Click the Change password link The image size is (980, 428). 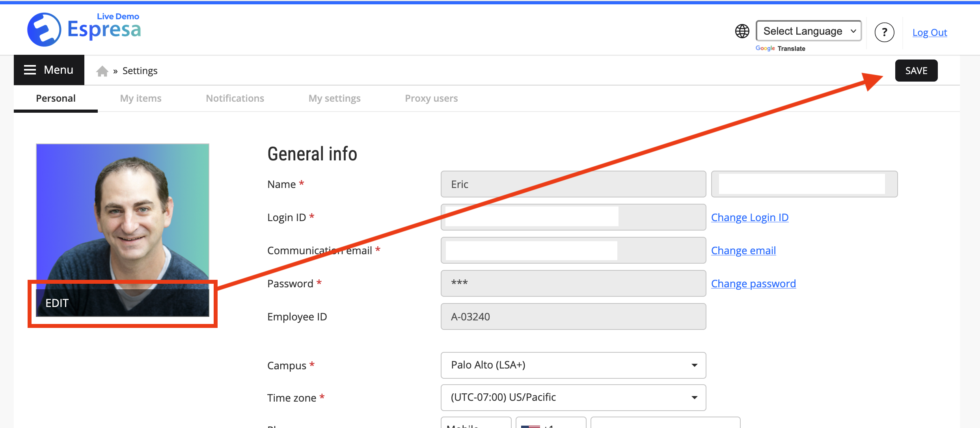753,283
